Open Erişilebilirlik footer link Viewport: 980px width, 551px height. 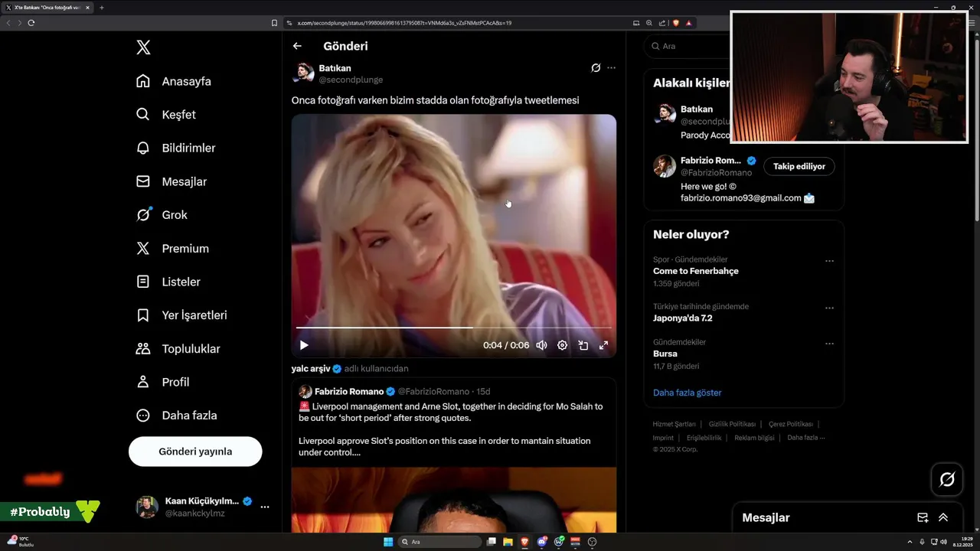[704, 438]
